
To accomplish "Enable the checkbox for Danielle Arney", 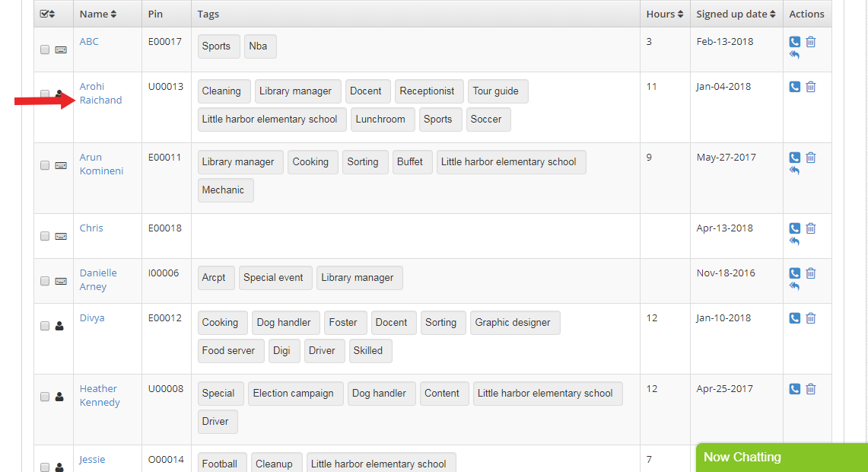I will point(45,282).
